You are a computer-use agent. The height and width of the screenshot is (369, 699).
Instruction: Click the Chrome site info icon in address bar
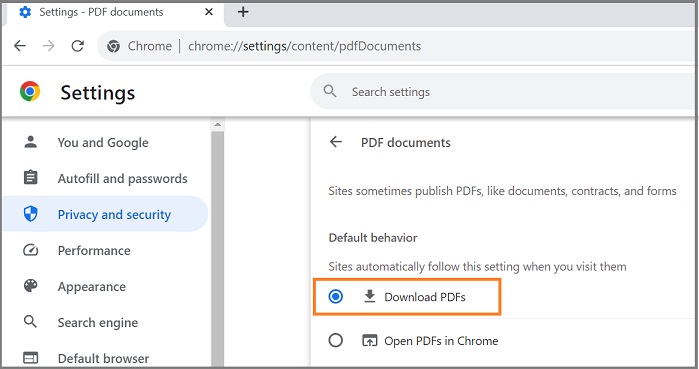point(113,46)
